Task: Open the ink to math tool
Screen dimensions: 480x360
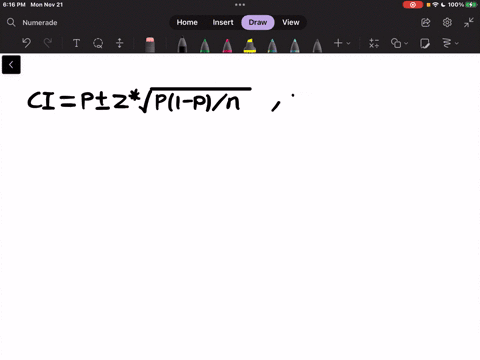Action: (x=374, y=43)
